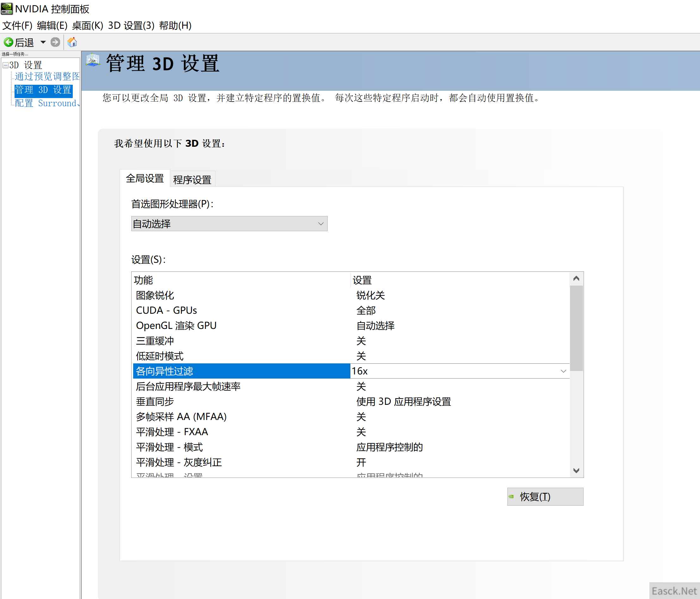The height and width of the screenshot is (599, 700).
Task: Select the 垂直同步 row
Action: (x=351, y=402)
